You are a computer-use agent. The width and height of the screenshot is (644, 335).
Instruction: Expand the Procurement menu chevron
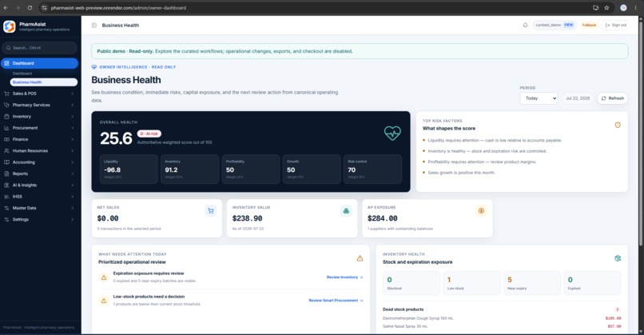pyautogui.click(x=73, y=128)
